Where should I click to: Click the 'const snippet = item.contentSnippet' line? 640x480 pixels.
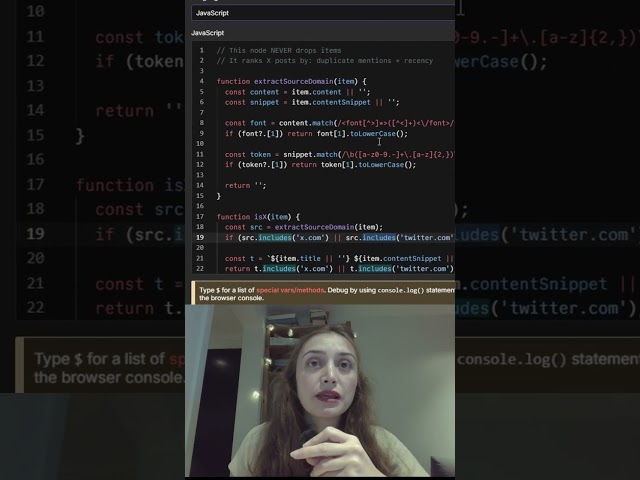(312, 102)
